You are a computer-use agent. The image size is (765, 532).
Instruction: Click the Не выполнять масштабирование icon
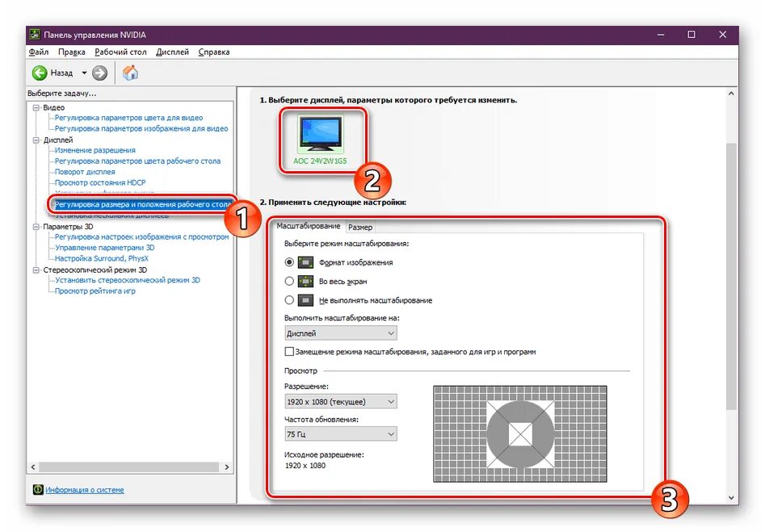[x=305, y=300]
